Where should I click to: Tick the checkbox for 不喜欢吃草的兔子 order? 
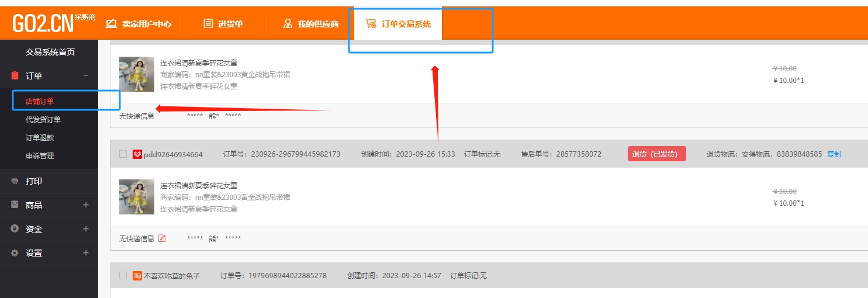coord(123,275)
